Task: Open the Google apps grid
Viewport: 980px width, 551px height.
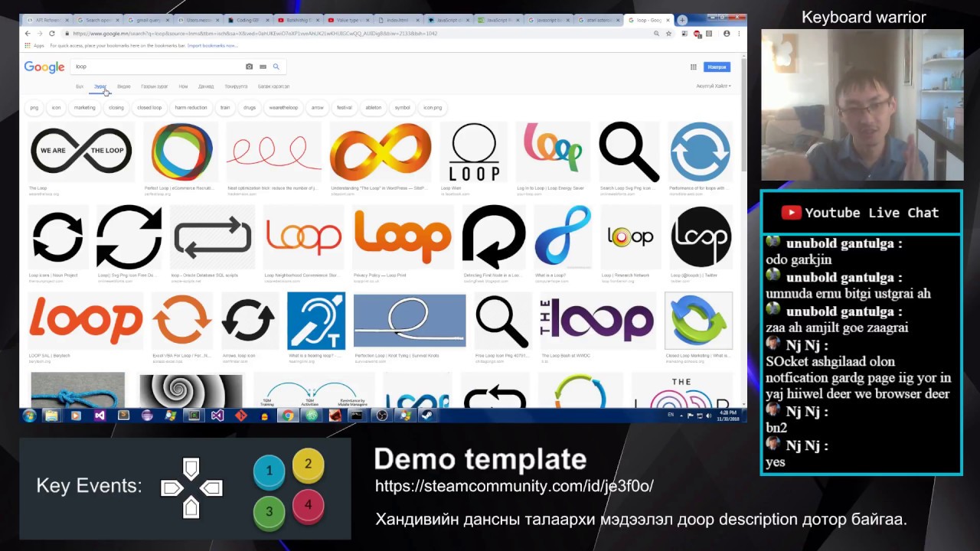Action: pyautogui.click(x=694, y=67)
